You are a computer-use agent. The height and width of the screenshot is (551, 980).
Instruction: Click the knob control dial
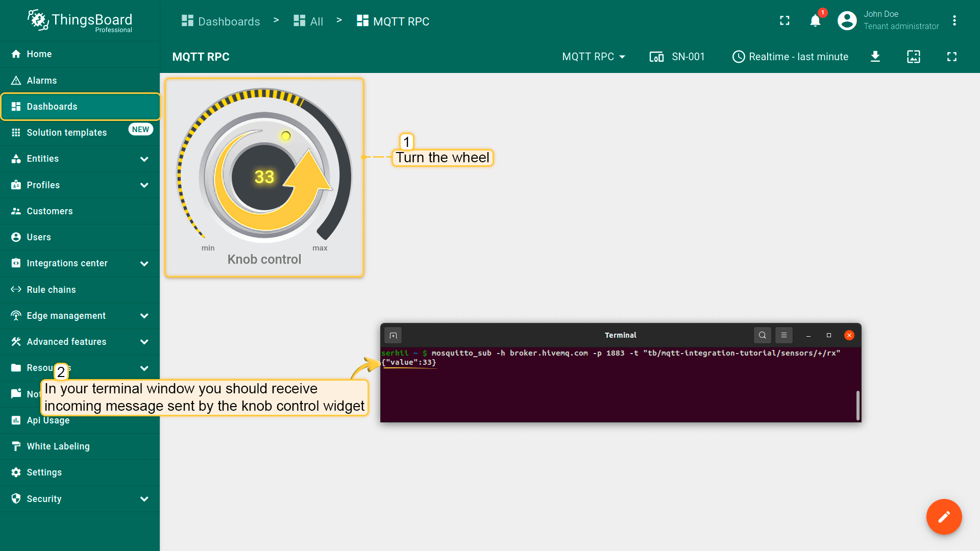point(264,177)
